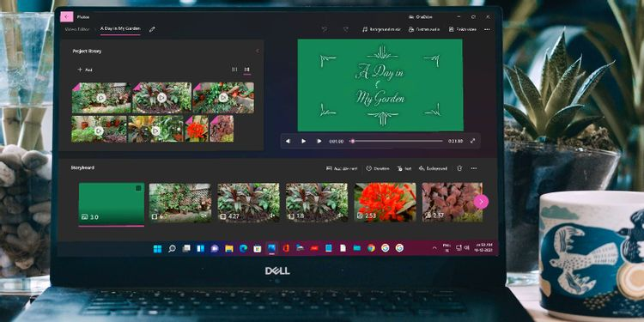Step back one frame in preview
The image size is (644, 322).
(288, 142)
